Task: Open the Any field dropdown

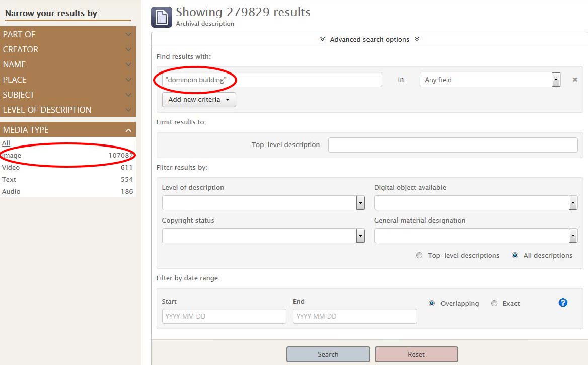Action: 490,80
